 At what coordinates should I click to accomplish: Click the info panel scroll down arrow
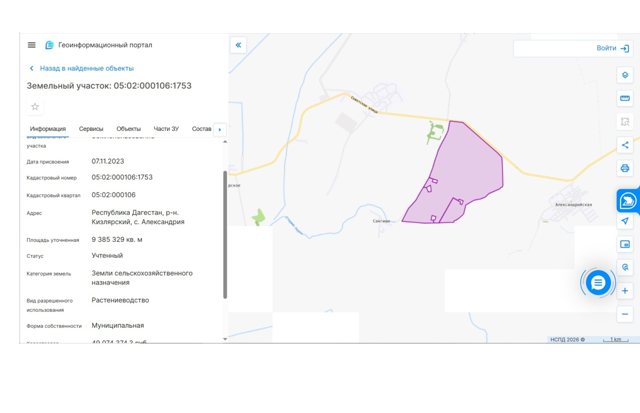pyautogui.click(x=225, y=339)
